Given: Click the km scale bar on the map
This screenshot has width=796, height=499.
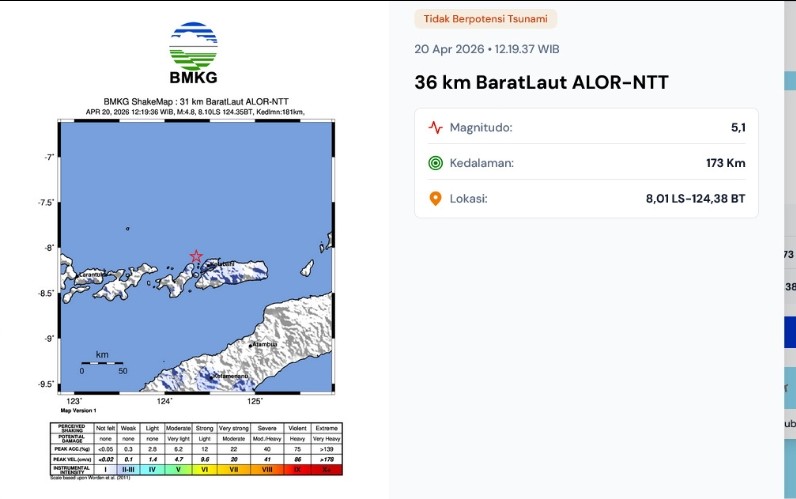Looking at the screenshot, I should (x=102, y=362).
